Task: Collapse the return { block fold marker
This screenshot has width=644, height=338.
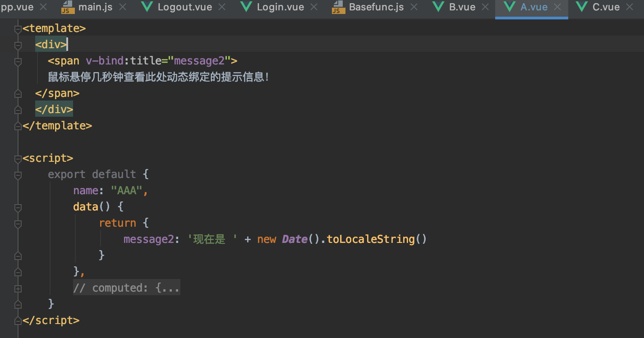Action: coord(18,224)
